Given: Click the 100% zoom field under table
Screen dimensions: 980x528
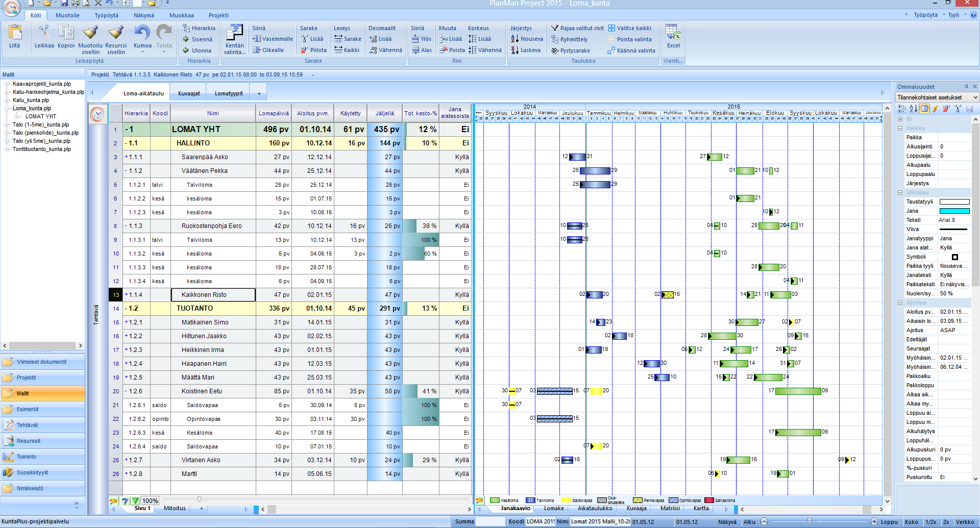Looking at the screenshot, I should click(150, 501).
